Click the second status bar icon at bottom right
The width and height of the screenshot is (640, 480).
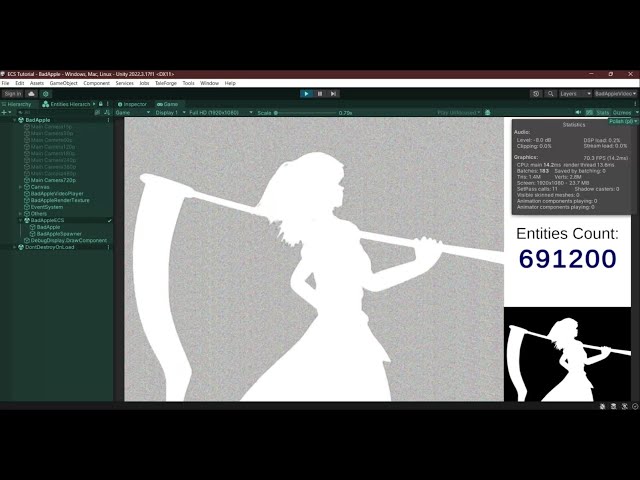[x=613, y=406]
